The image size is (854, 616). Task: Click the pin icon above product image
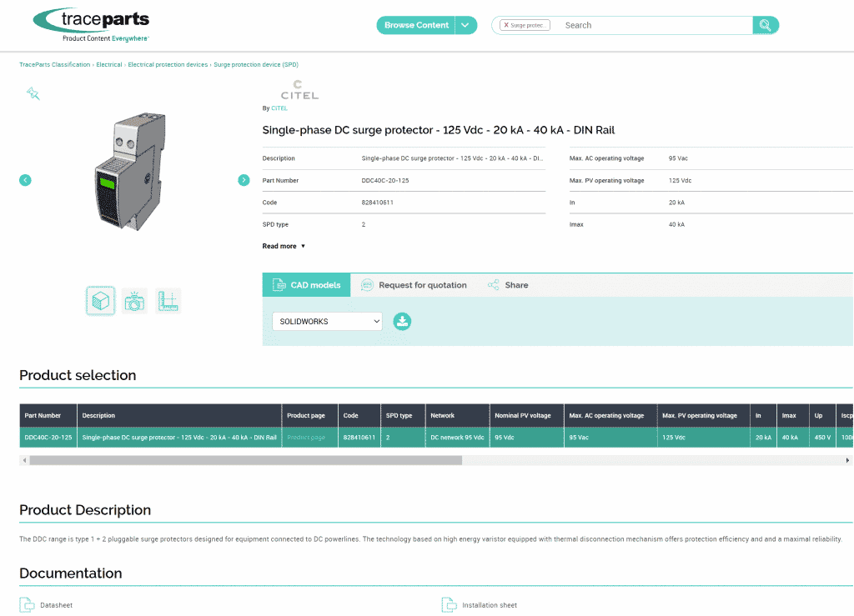click(33, 93)
